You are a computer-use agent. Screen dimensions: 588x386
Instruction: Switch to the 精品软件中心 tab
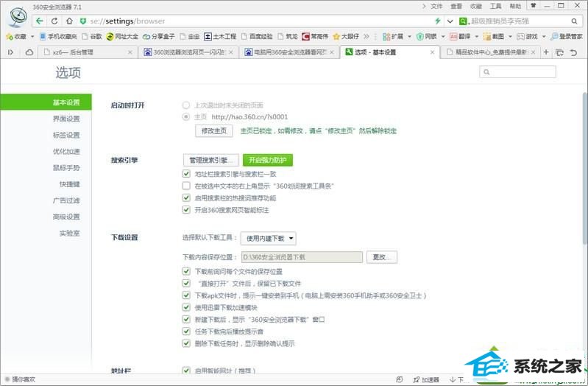coord(491,52)
